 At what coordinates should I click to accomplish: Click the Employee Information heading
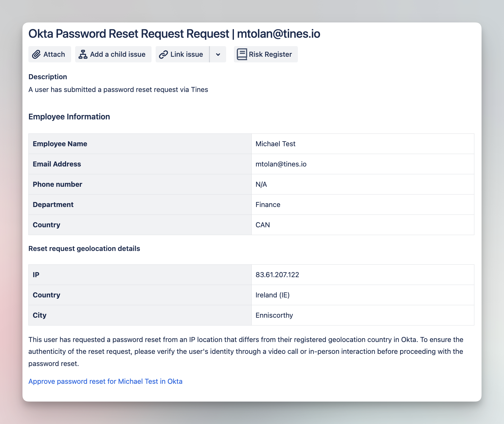(x=69, y=117)
